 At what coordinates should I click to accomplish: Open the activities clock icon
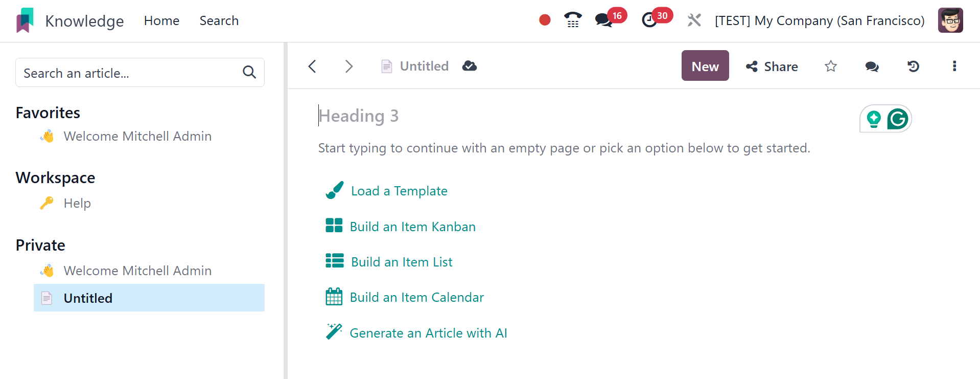tap(649, 20)
